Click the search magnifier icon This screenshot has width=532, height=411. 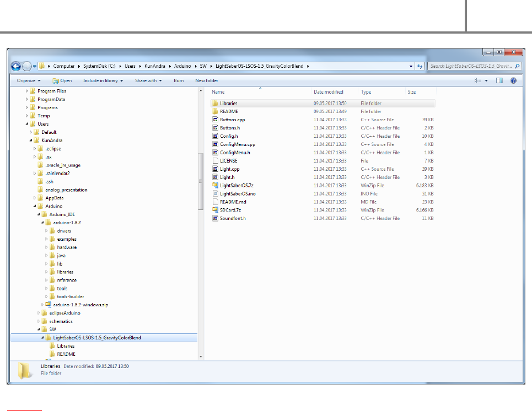point(517,66)
